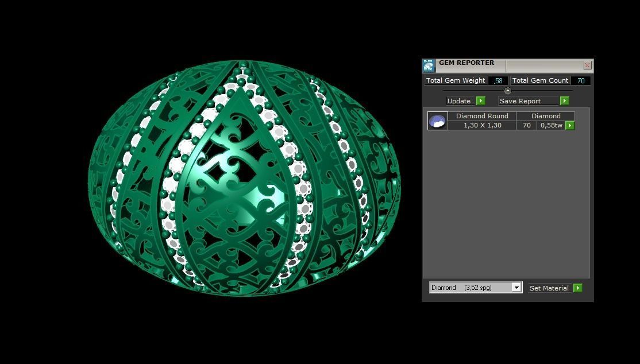Click the gem count cell showing 70 in the table
The image size is (640, 364).
(x=526, y=125)
